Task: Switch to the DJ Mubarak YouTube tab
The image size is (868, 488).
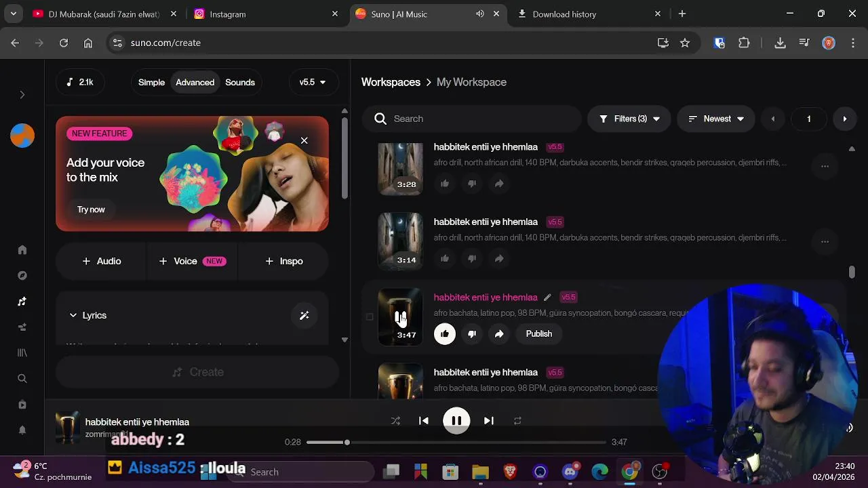Action: [104, 14]
